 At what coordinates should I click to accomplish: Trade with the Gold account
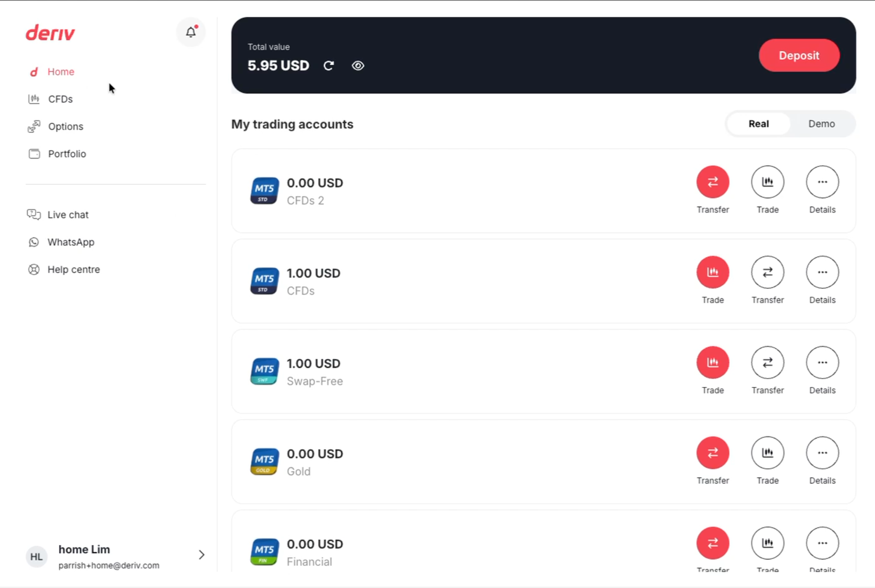tap(767, 453)
